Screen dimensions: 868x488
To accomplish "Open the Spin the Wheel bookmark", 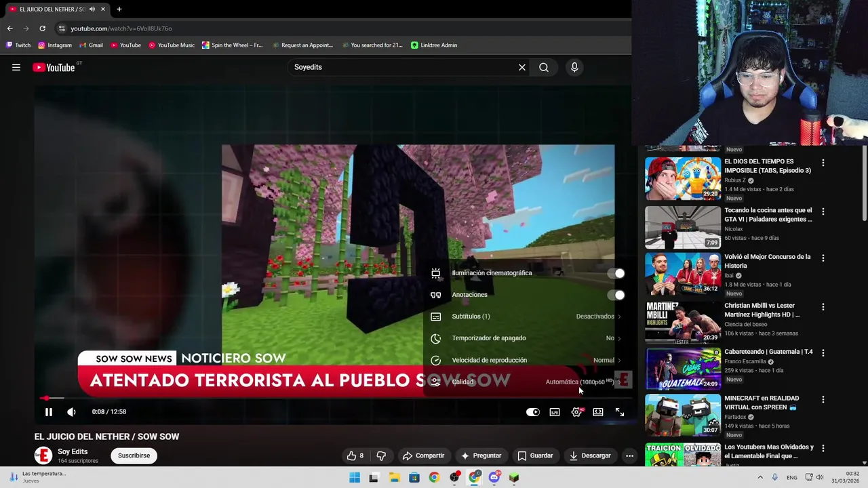I will (232, 45).
